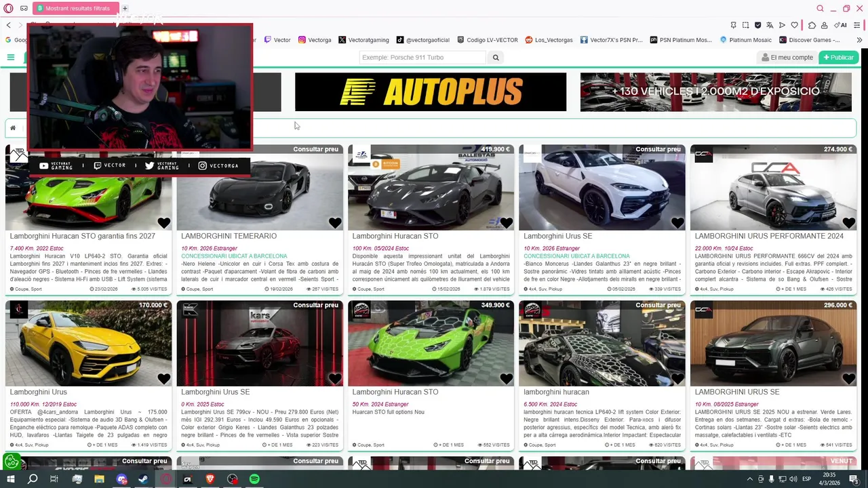Screen dimensions: 868x488
Task: Open the Vectorga Instagram bookmark
Action: coord(315,40)
